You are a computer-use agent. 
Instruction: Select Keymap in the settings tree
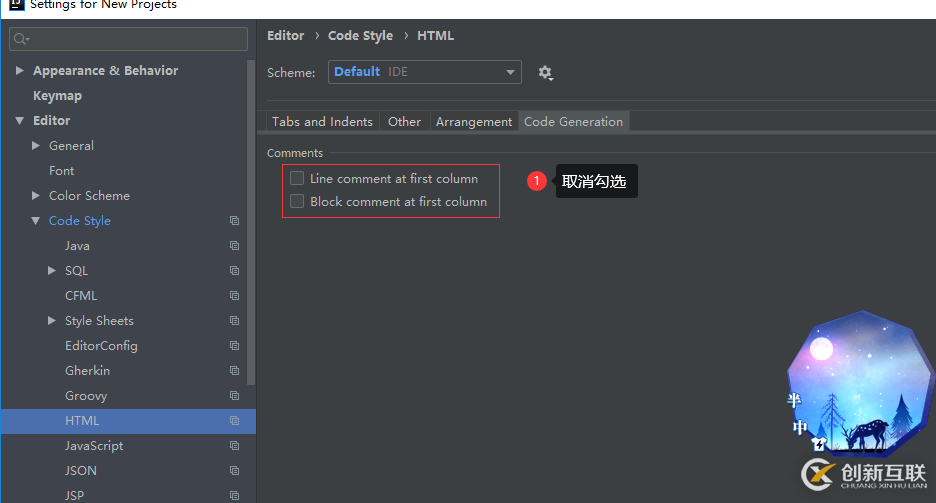57,96
